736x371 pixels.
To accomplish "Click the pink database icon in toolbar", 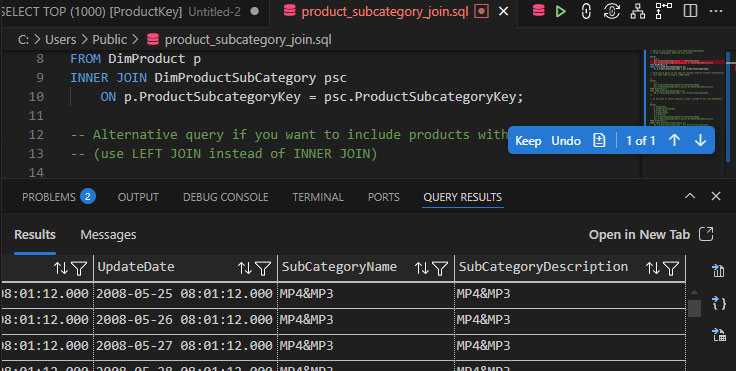I will point(538,10).
